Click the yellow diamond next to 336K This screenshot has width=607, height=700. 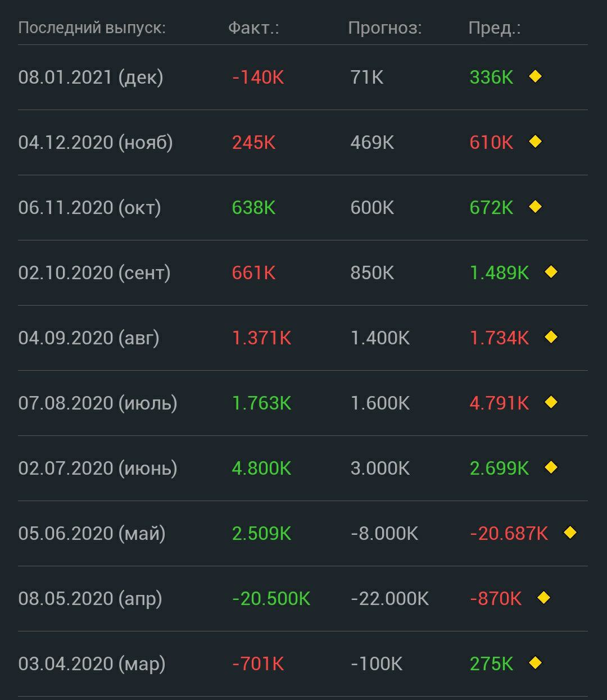coord(535,76)
